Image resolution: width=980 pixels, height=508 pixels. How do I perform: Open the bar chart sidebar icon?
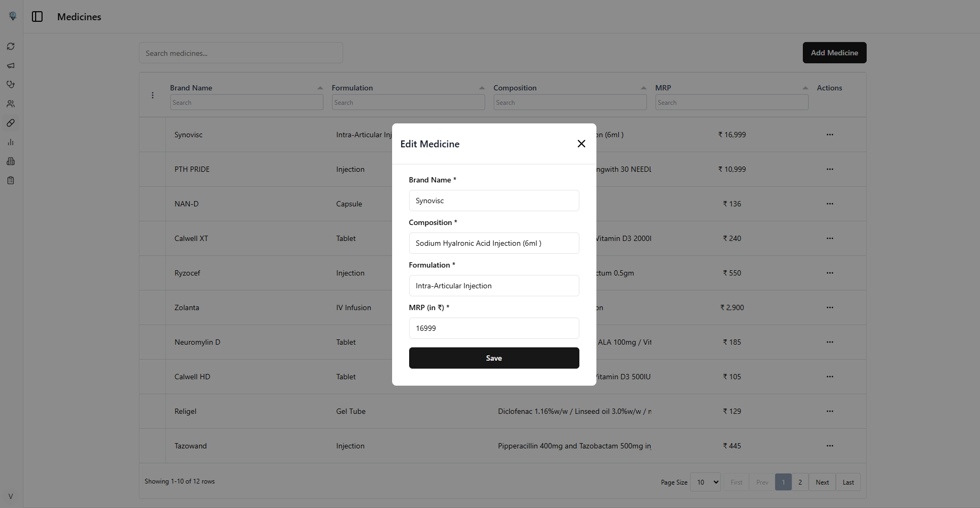(x=11, y=142)
